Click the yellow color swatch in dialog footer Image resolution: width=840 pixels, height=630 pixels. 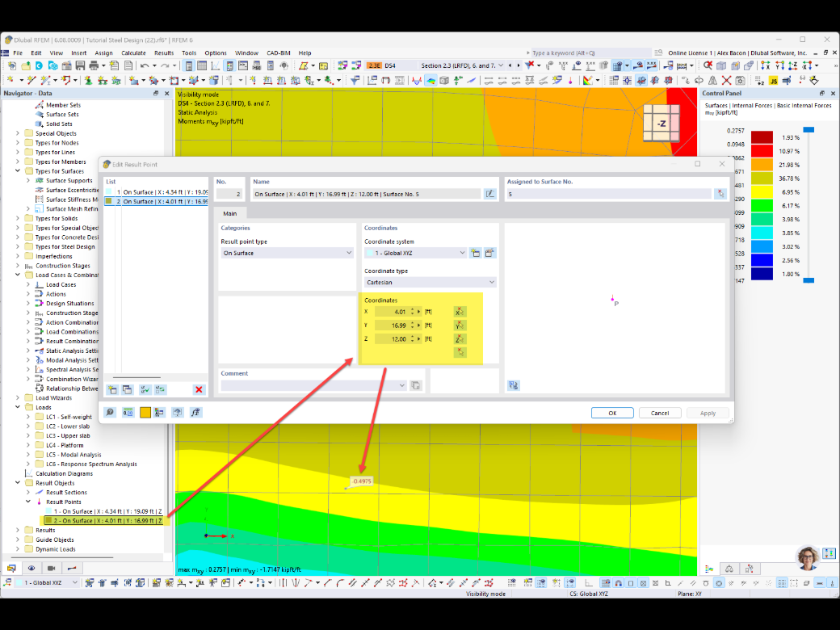pyautogui.click(x=145, y=412)
